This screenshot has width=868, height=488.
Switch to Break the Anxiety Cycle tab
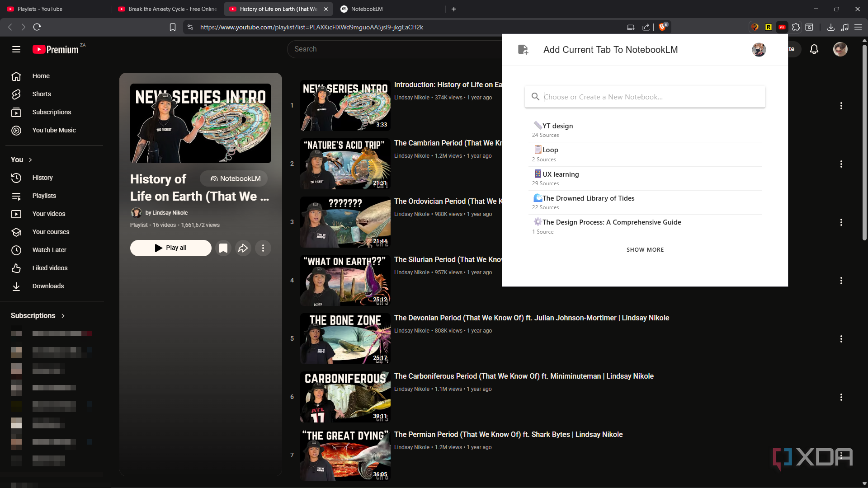click(x=167, y=9)
